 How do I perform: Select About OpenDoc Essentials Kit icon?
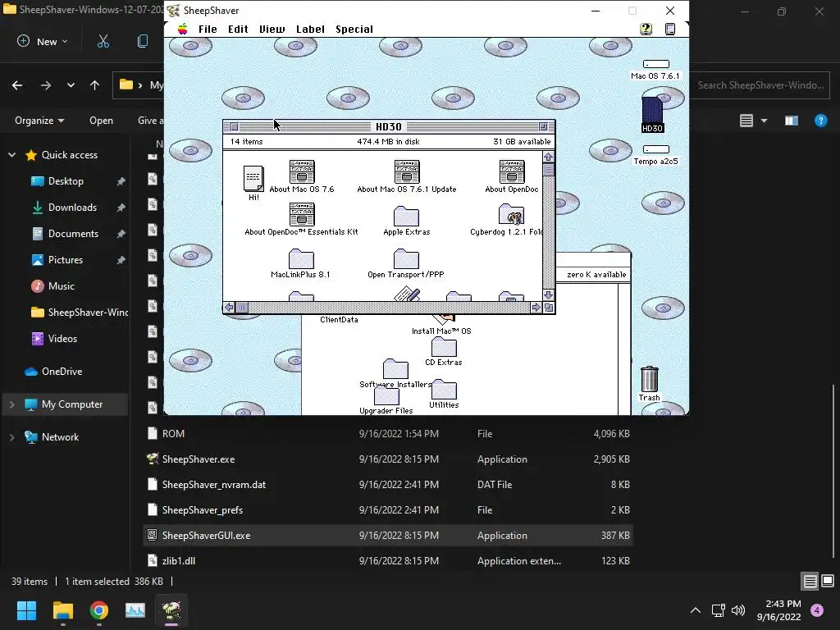(x=302, y=214)
